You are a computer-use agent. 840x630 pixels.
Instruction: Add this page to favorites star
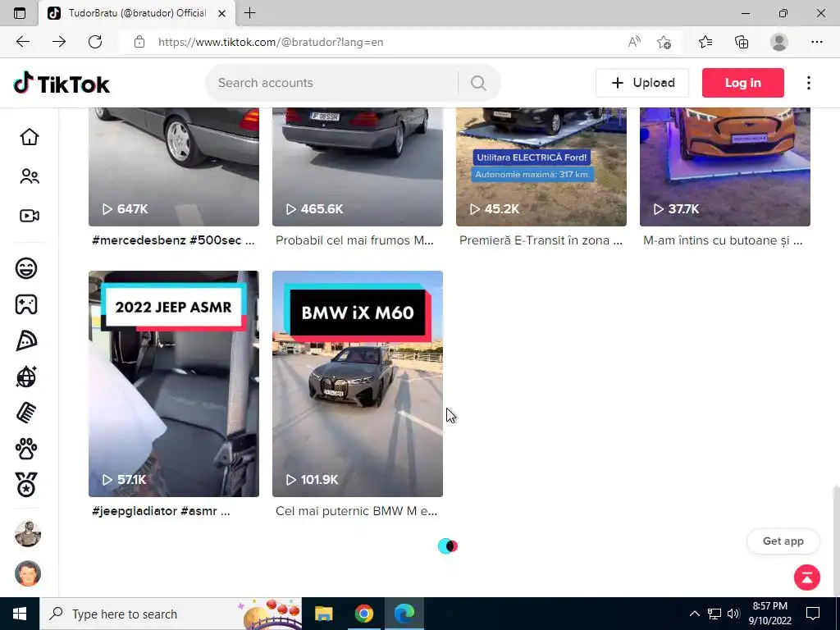pyautogui.click(x=664, y=42)
